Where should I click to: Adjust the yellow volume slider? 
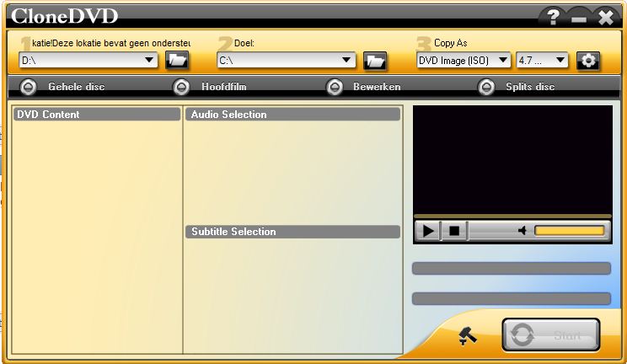(x=569, y=230)
